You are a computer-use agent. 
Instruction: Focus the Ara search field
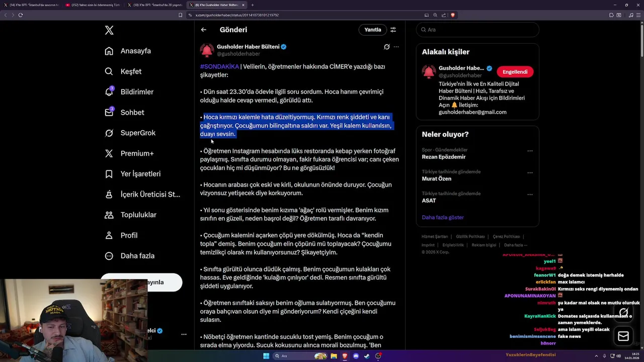coord(477,30)
